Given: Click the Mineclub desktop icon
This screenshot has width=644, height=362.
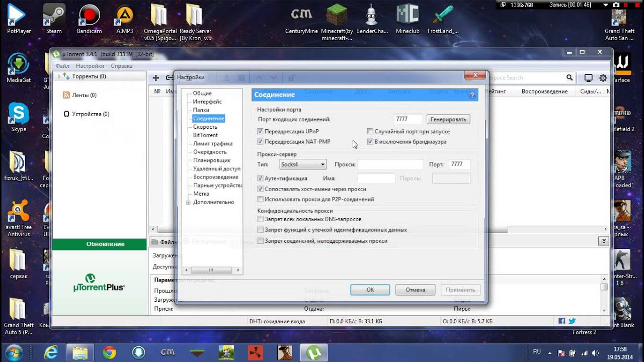Looking at the screenshot, I should point(408,19).
